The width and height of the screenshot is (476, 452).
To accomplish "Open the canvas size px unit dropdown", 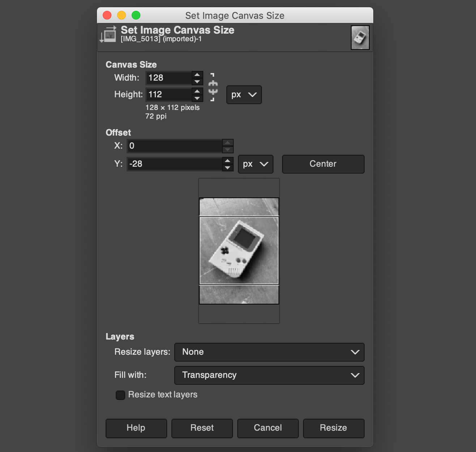I will click(244, 95).
